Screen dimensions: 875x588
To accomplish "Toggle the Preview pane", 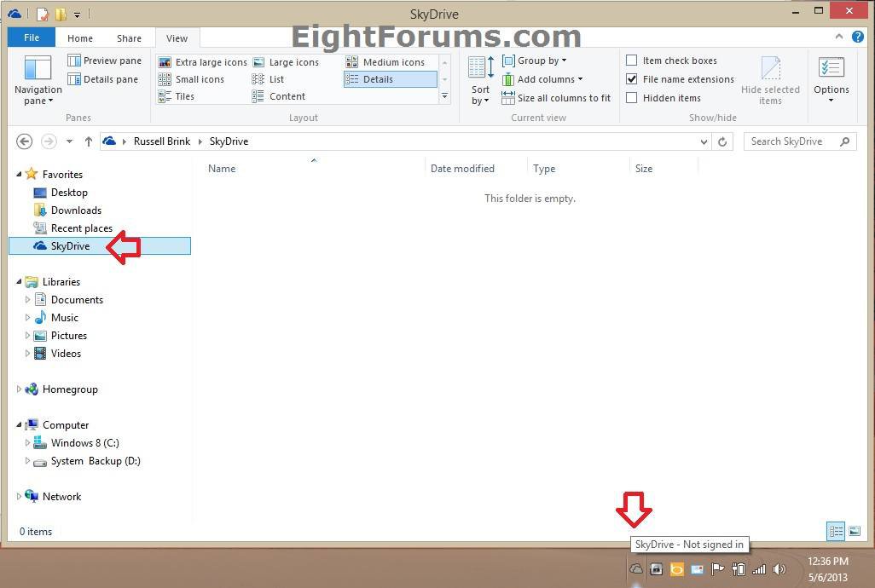I will (104, 61).
